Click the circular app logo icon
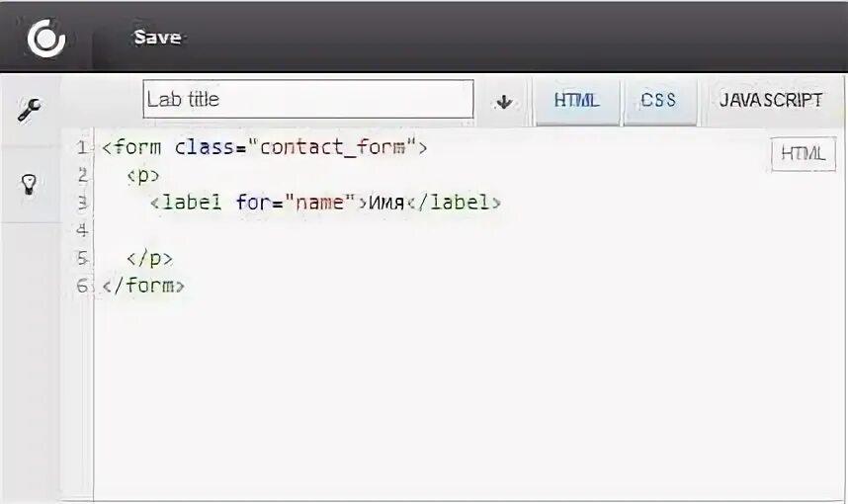848x504 pixels. (x=45, y=38)
